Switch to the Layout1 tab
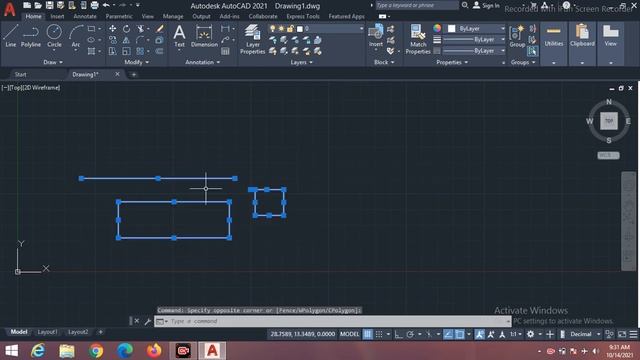The image size is (640, 360). (47, 332)
